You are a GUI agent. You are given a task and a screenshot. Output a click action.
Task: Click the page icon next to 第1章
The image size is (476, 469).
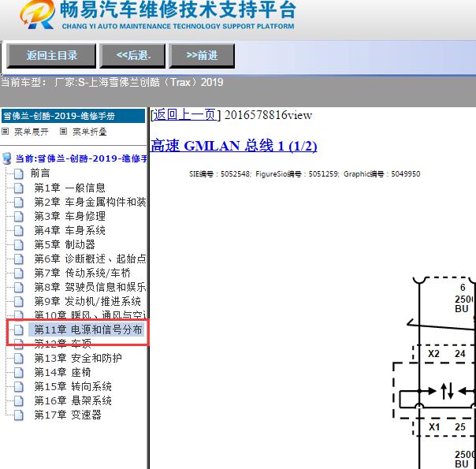click(18, 188)
